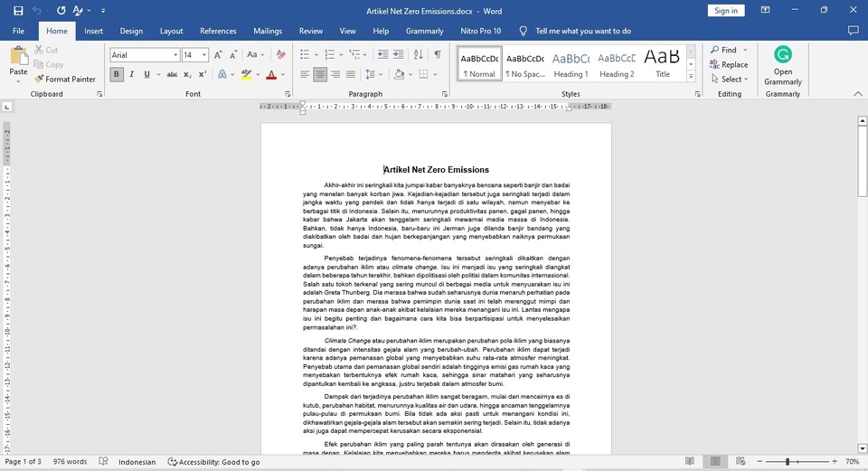Click the Sign in button

[x=726, y=11]
